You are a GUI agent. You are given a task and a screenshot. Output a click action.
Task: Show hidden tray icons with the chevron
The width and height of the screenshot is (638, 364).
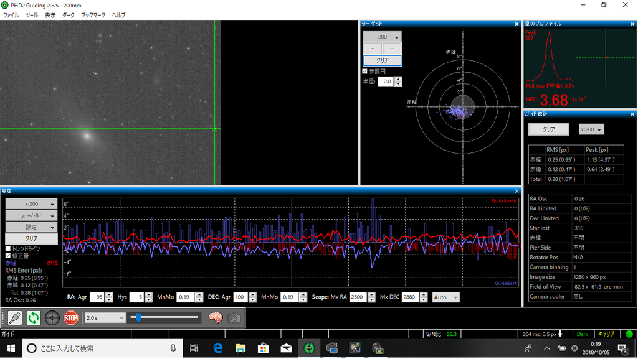click(x=547, y=348)
